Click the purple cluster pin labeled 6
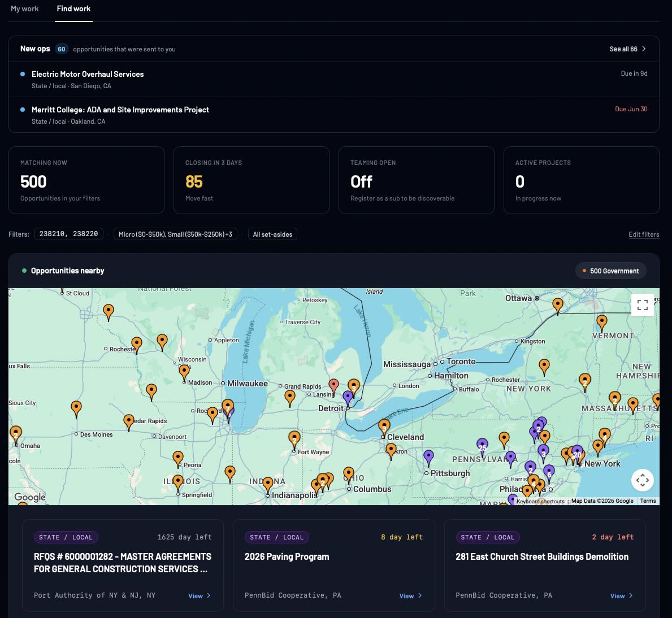The width and height of the screenshot is (672, 618). (x=549, y=472)
